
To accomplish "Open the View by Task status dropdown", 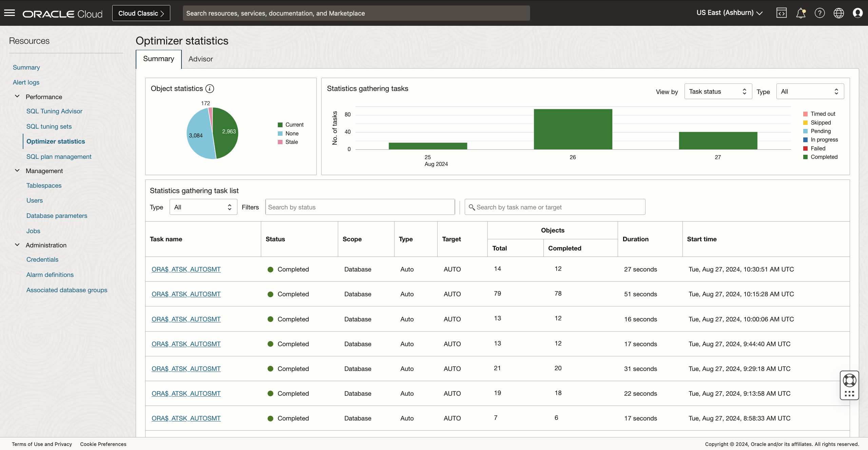I will pos(718,92).
